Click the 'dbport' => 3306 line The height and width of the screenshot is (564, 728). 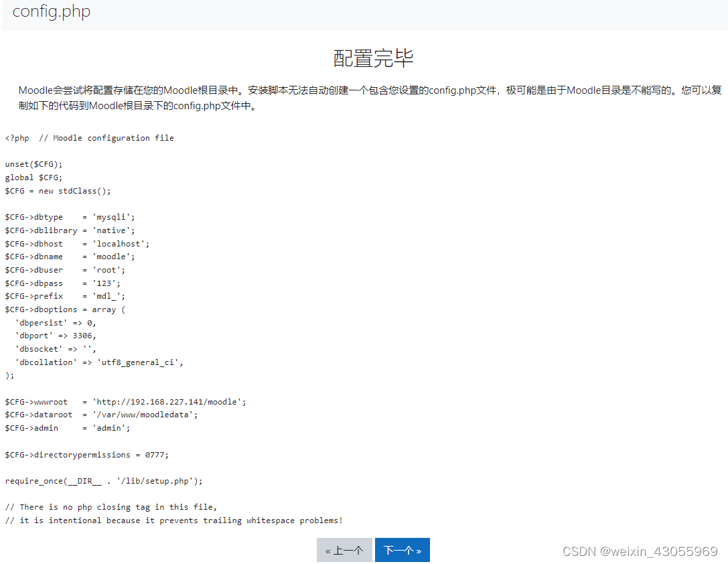click(55, 336)
